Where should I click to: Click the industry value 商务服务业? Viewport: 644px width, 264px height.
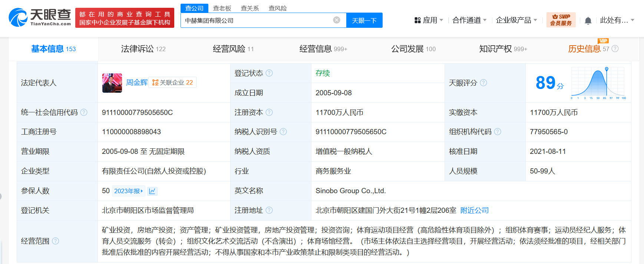333,171
